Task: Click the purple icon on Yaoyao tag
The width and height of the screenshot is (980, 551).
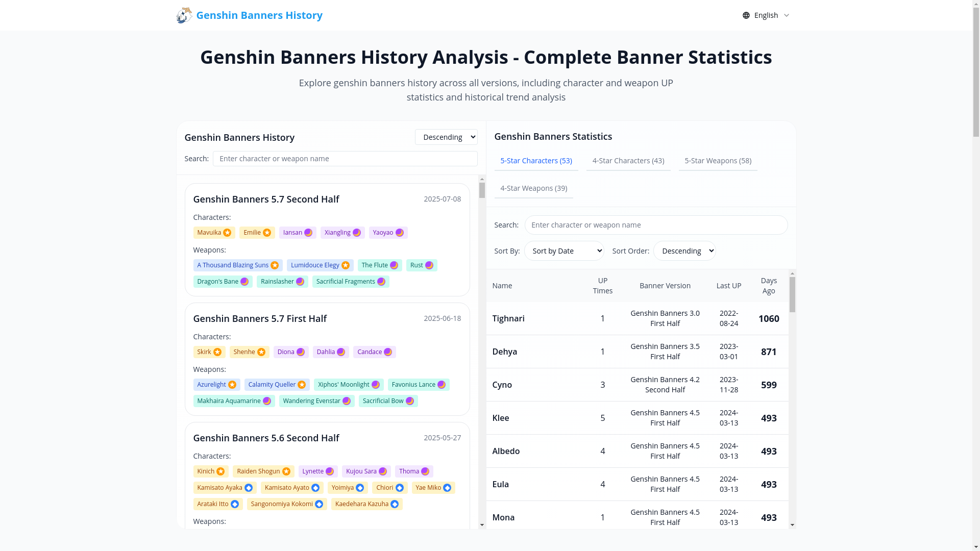Action: (400, 233)
